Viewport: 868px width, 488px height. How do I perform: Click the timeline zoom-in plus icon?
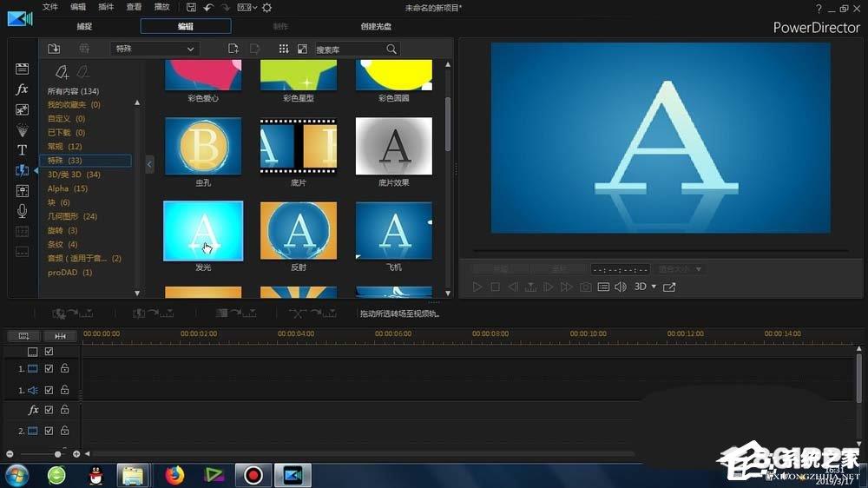(x=76, y=454)
